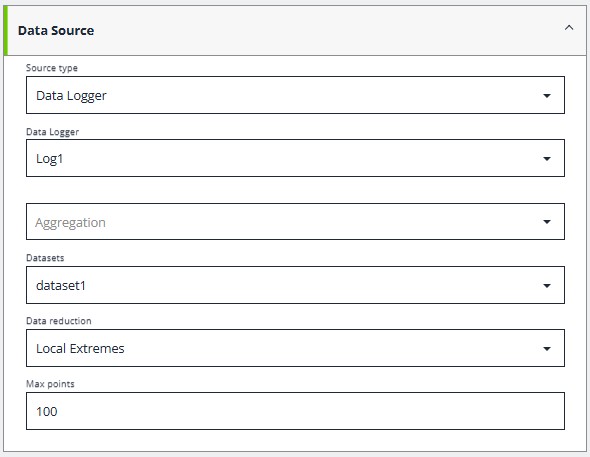Click the arrow icon beside Local Extremes
The width and height of the screenshot is (590, 457).
point(547,349)
